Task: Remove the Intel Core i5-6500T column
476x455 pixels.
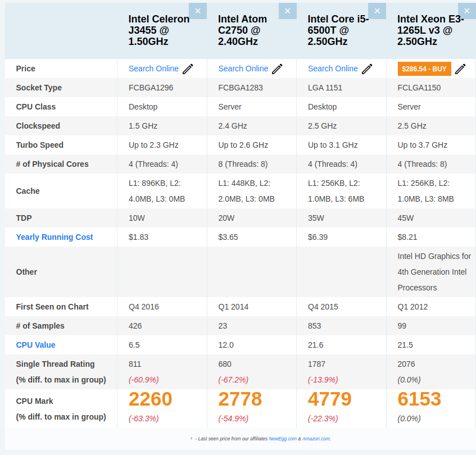Action: pyautogui.click(x=377, y=11)
